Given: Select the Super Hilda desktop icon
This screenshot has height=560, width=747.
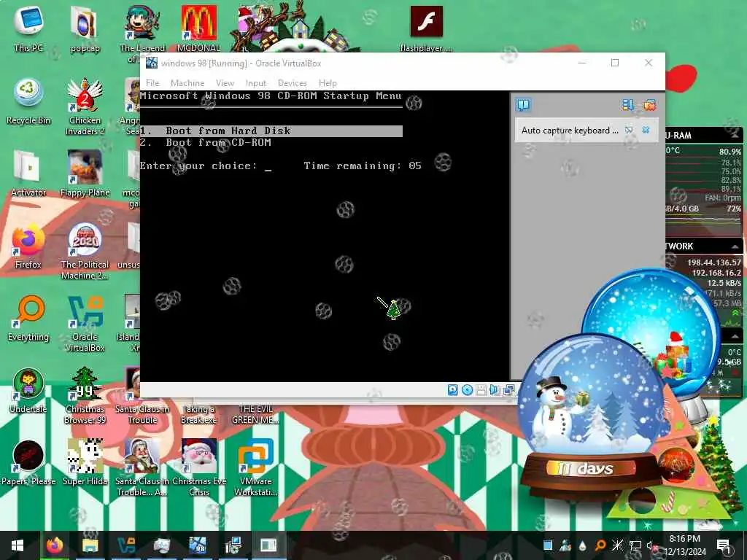Looking at the screenshot, I should coord(85,463).
